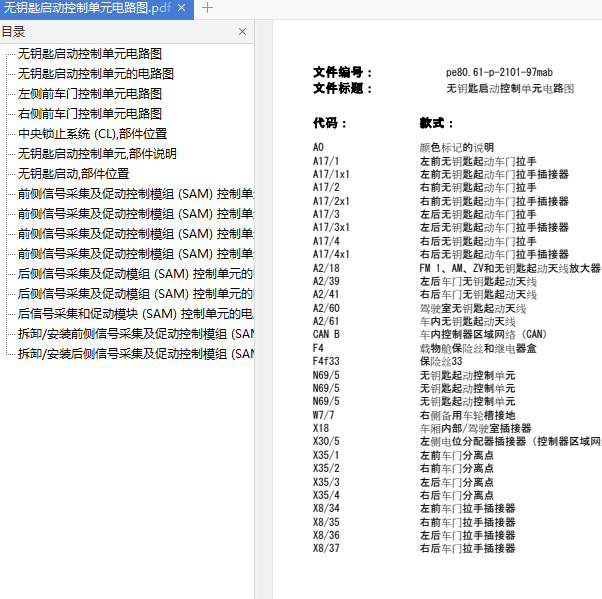Click the 款式 column header

(436, 123)
